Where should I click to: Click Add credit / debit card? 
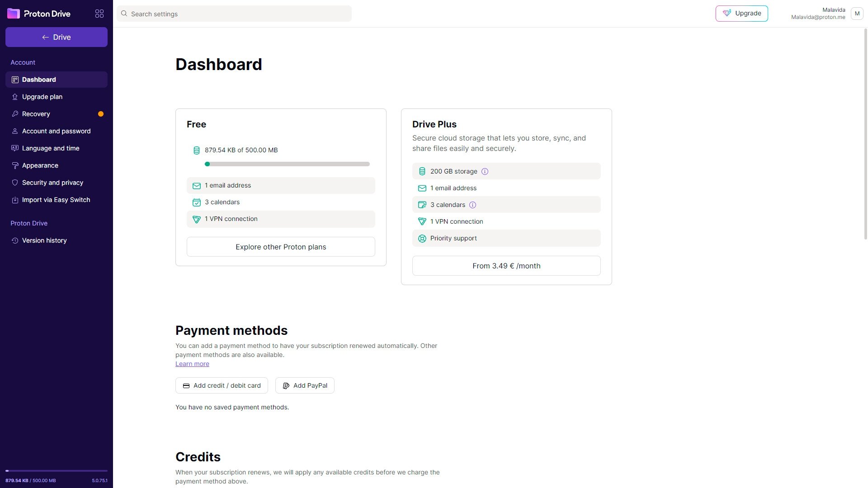click(222, 385)
